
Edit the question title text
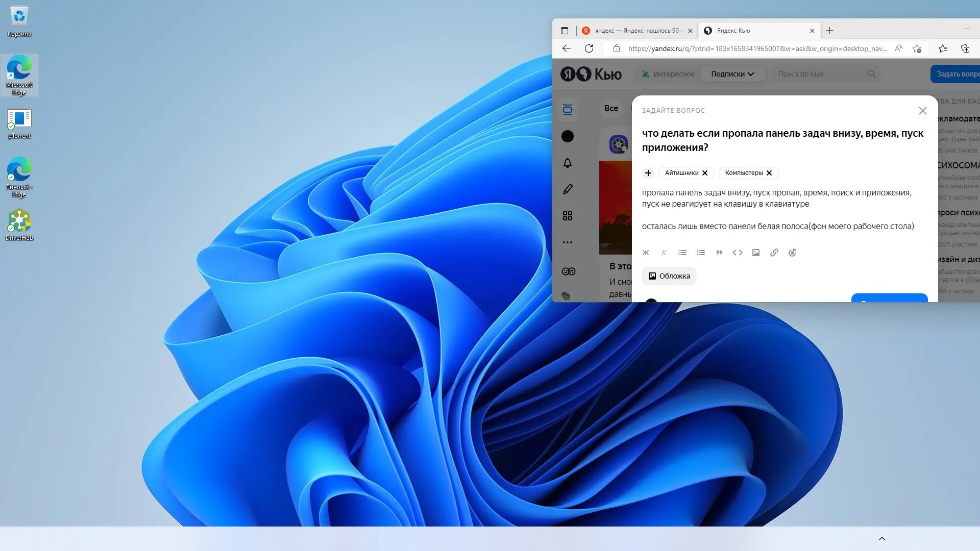[x=782, y=140]
